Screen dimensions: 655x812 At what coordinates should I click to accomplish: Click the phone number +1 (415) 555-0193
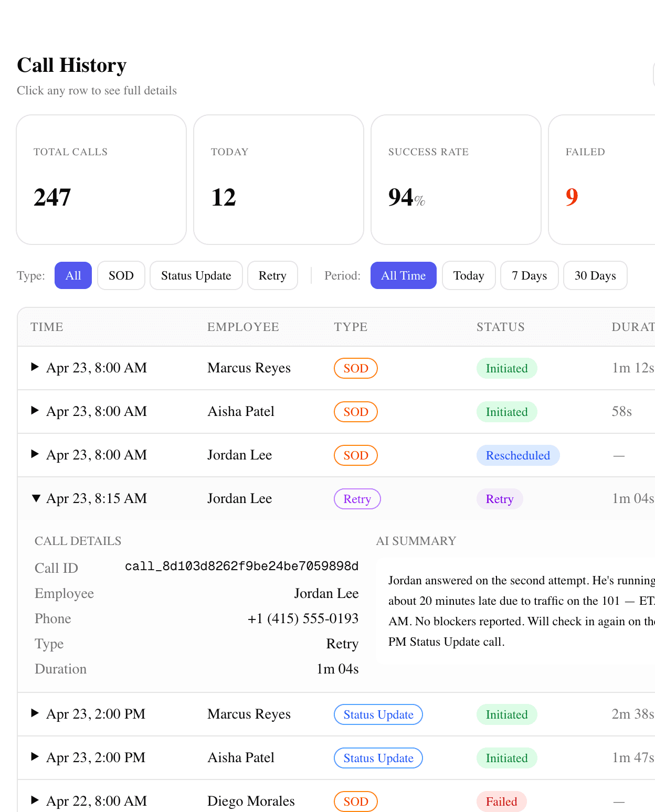(x=303, y=618)
